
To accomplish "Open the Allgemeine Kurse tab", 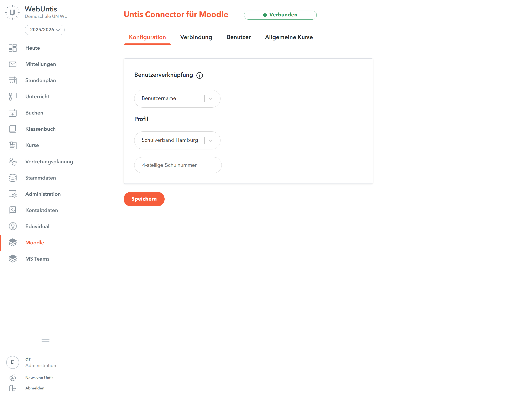I will [x=289, y=37].
